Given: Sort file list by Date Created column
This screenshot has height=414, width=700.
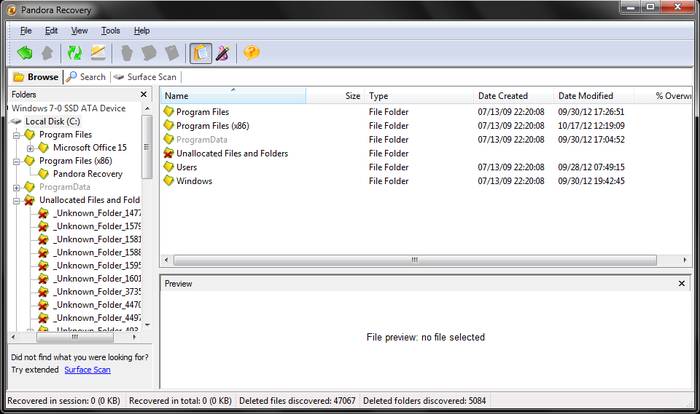Looking at the screenshot, I should [x=513, y=96].
